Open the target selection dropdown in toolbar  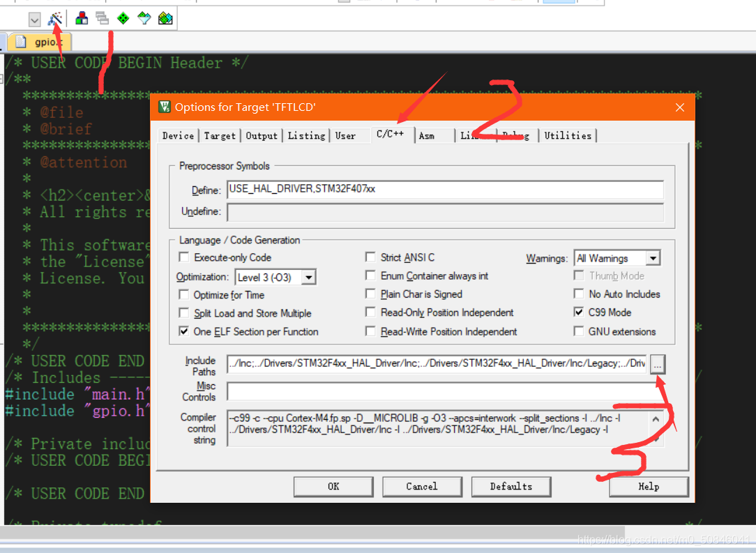[34, 20]
